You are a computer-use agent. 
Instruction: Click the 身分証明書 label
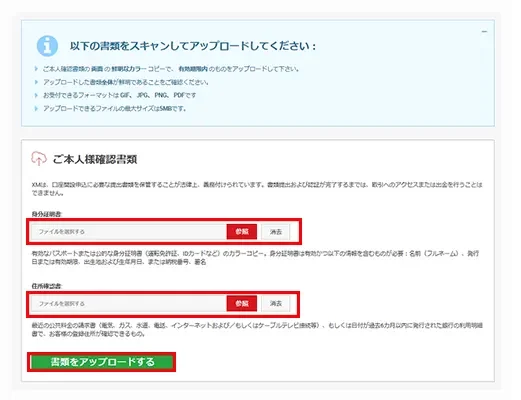click(47, 214)
